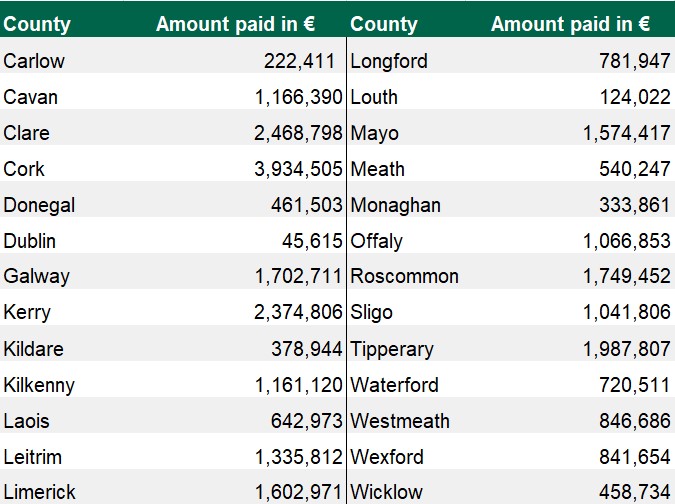Click the Roscommon county cell

tap(405, 277)
